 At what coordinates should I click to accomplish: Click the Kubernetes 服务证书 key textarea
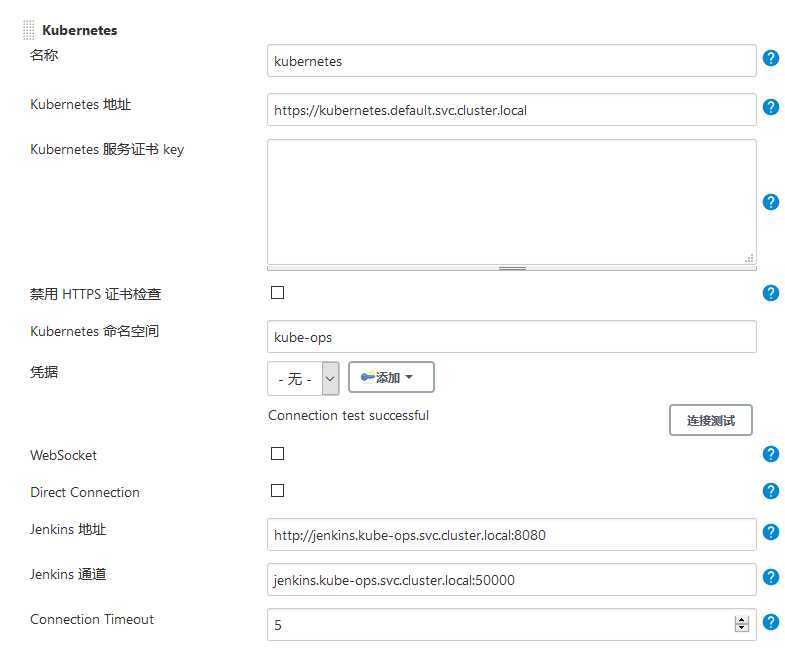pyautogui.click(x=512, y=202)
